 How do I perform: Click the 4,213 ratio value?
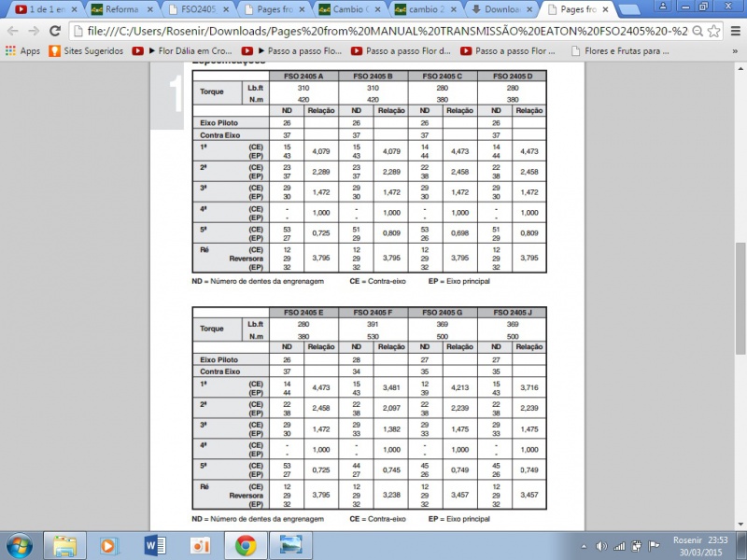459,387
